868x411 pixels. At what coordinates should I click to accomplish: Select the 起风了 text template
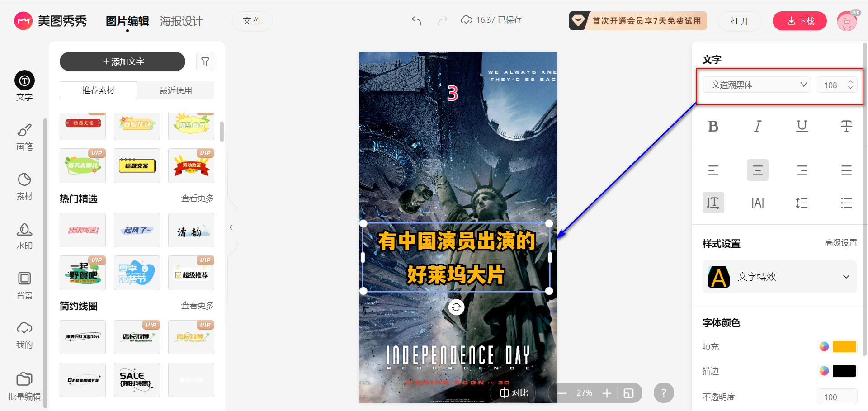tap(137, 230)
